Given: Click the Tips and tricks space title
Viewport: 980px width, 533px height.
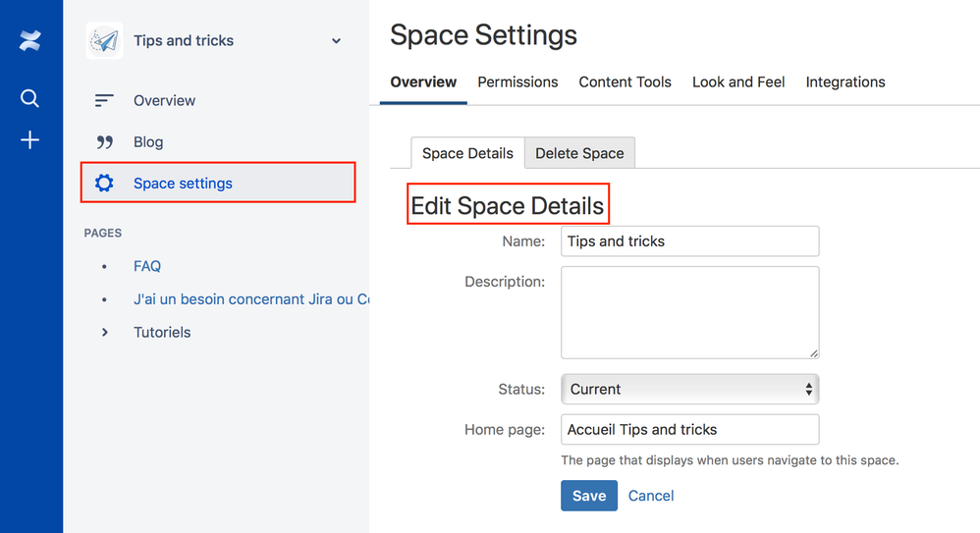Looking at the screenshot, I should pyautogui.click(x=183, y=40).
